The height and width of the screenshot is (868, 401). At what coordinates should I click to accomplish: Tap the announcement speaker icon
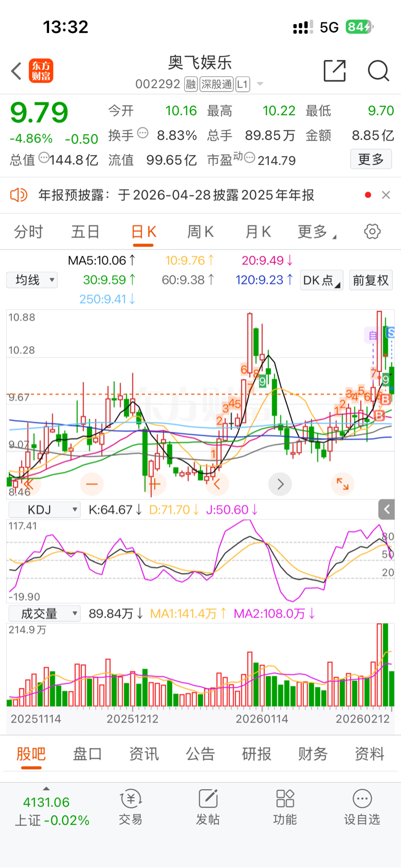(19, 195)
